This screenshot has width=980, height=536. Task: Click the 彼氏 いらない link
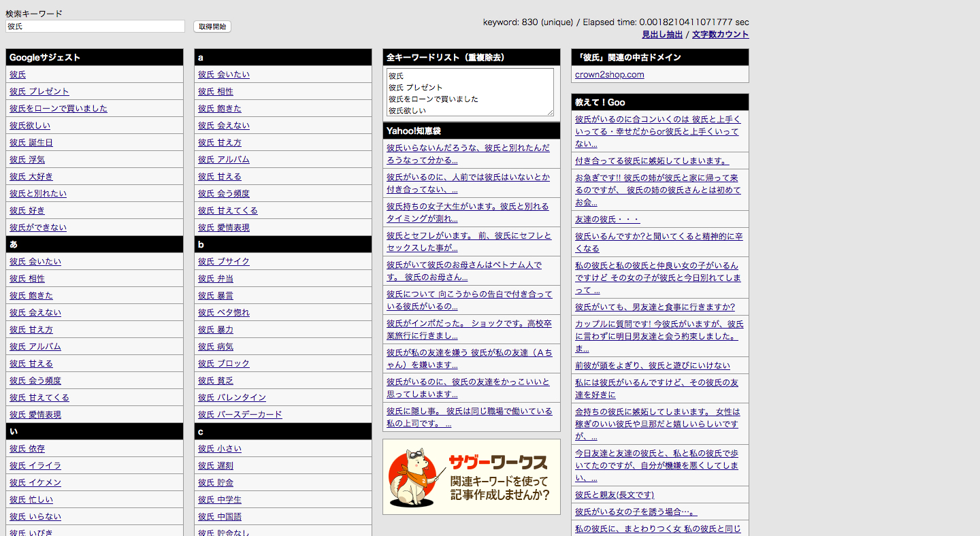tap(35, 516)
